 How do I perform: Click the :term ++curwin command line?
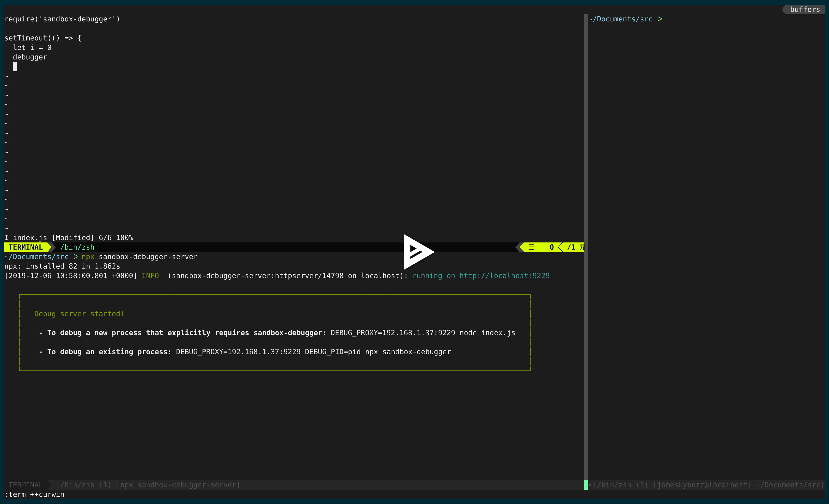[34, 494]
